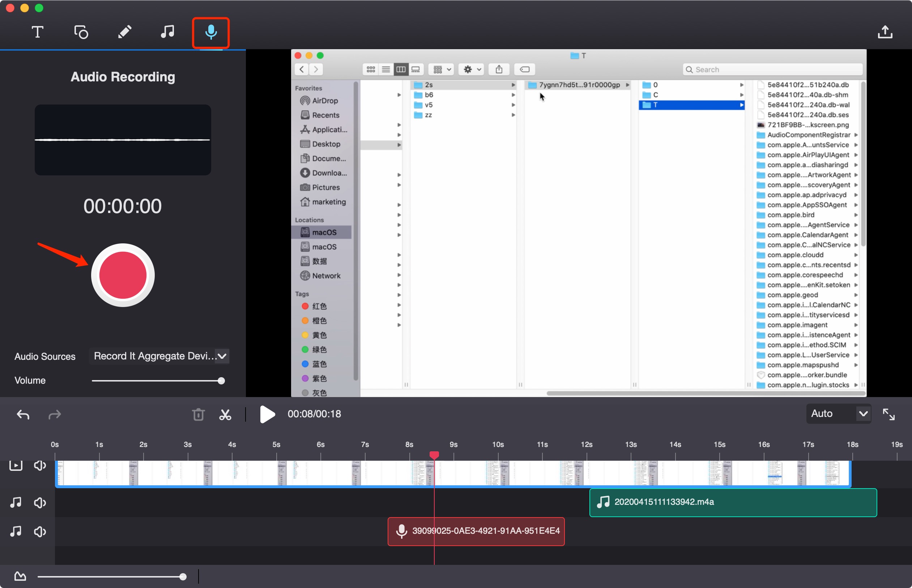Click the Finder Search field

(x=773, y=69)
